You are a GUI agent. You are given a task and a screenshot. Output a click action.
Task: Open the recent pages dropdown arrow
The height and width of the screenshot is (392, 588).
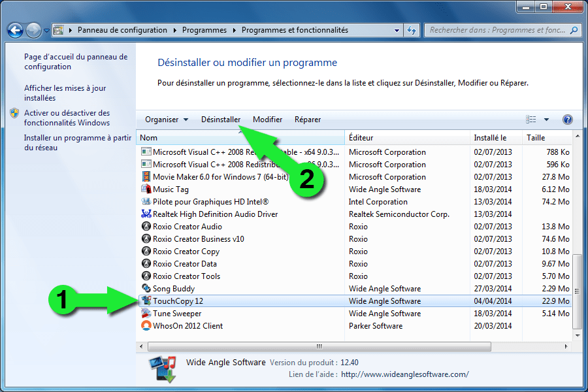coord(46,31)
